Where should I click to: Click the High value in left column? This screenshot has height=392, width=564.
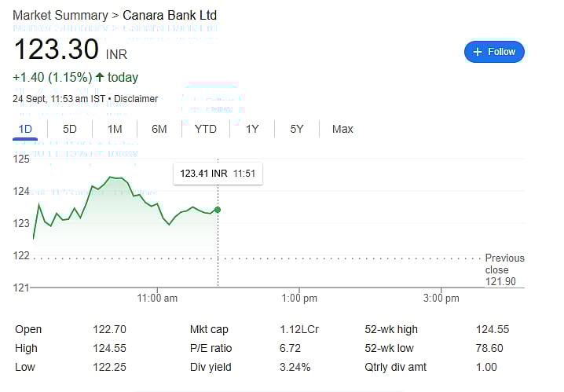coord(110,348)
